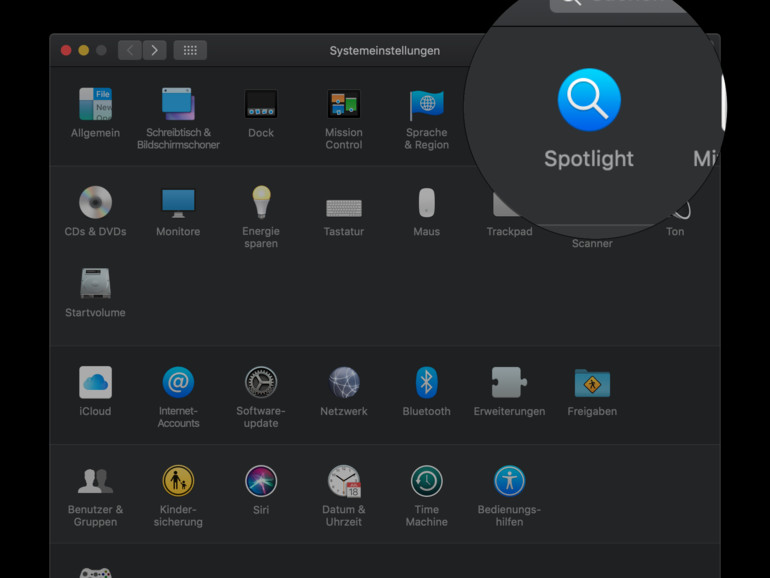Open Benutzer & Gruppen settings
Viewport: 770px width, 578px height.
[x=95, y=481]
